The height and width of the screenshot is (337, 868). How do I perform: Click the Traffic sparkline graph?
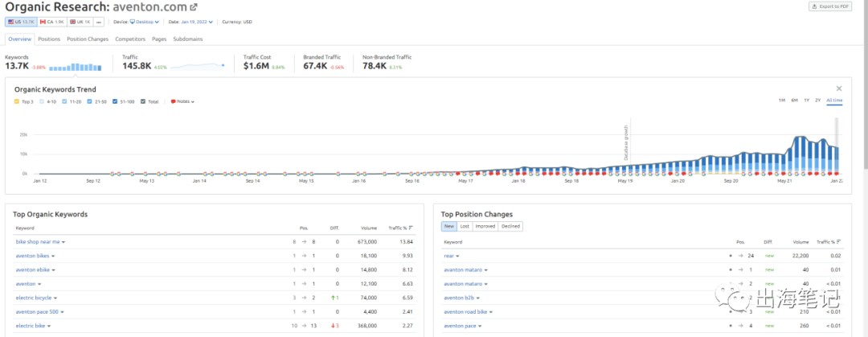tap(197, 67)
